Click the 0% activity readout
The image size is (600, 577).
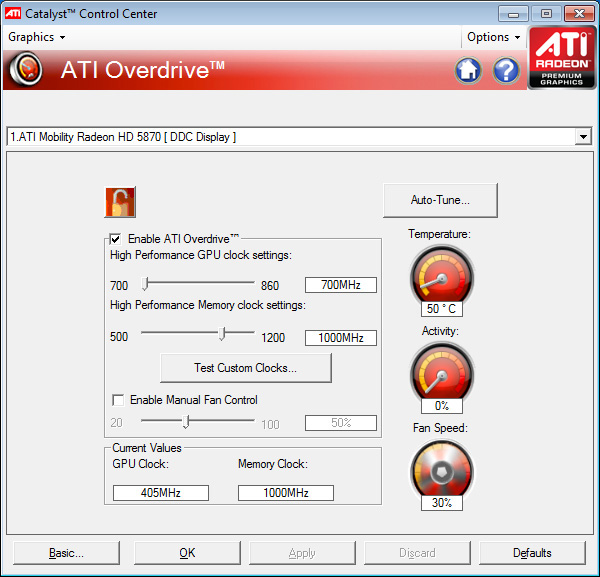(442, 406)
